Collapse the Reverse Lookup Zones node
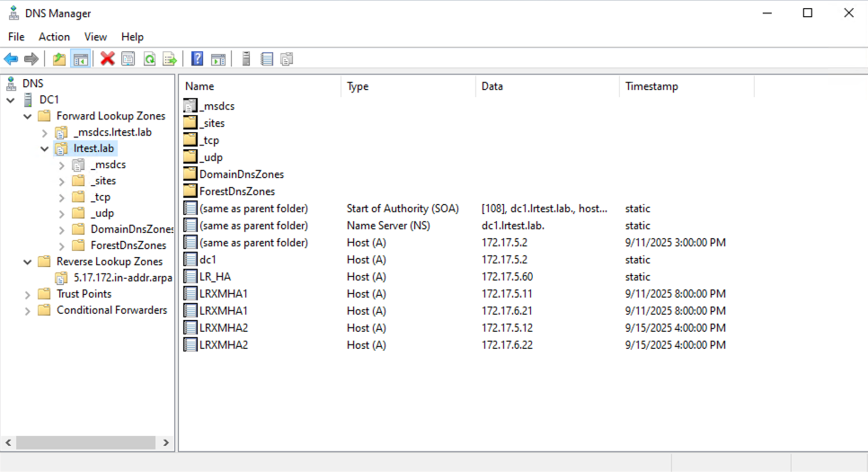The width and height of the screenshot is (868, 472). coord(28,262)
